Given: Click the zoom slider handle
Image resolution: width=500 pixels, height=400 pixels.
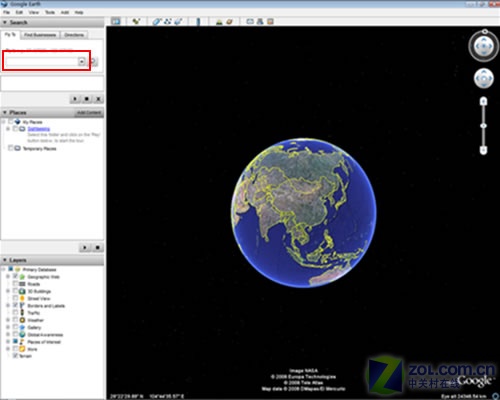Looking at the screenshot, I should coord(483,126).
